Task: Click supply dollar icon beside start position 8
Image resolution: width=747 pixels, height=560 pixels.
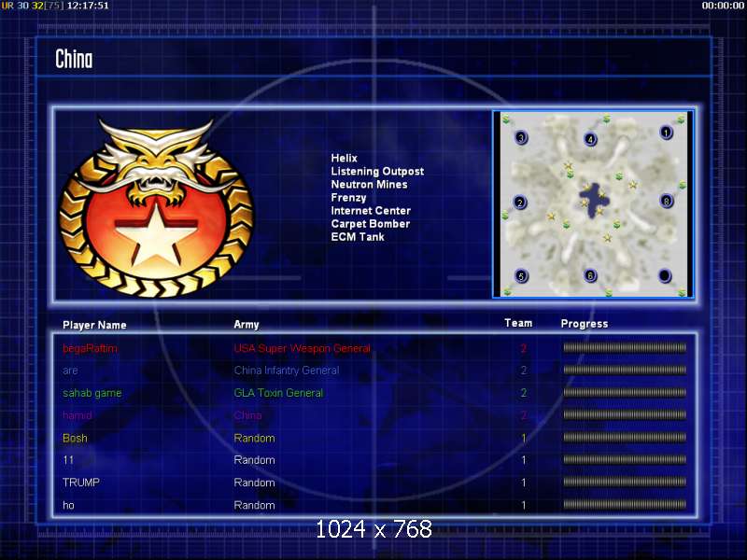Action: point(683,185)
